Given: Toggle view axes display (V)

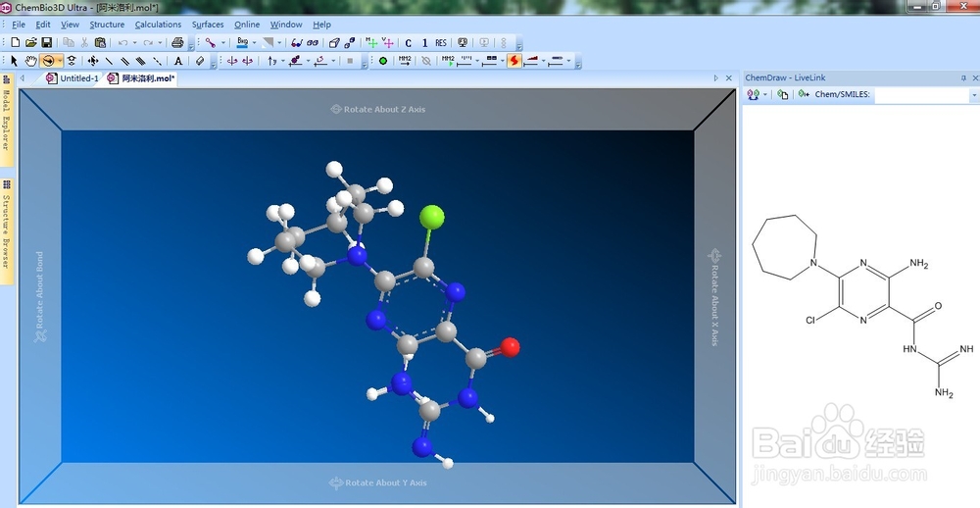Looking at the screenshot, I should tap(387, 42).
